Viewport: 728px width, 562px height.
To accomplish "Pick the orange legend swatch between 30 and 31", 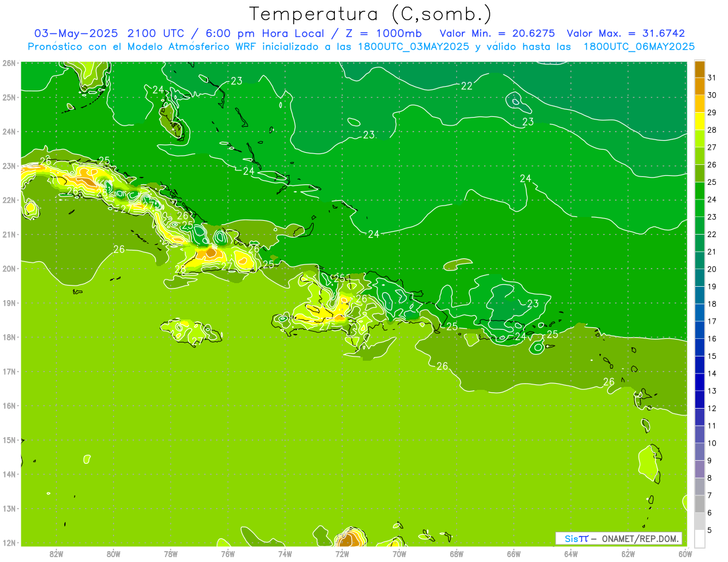I will (x=699, y=87).
